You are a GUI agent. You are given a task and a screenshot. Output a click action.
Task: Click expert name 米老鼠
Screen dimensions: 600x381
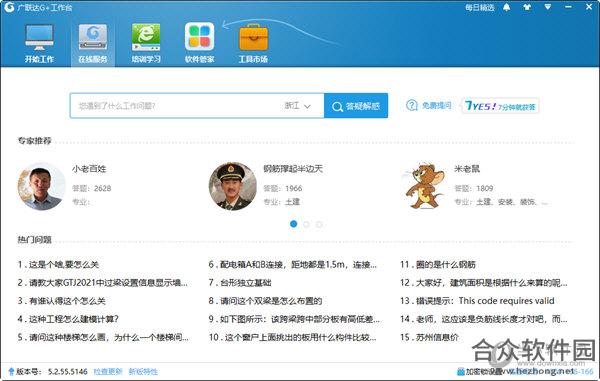point(467,169)
